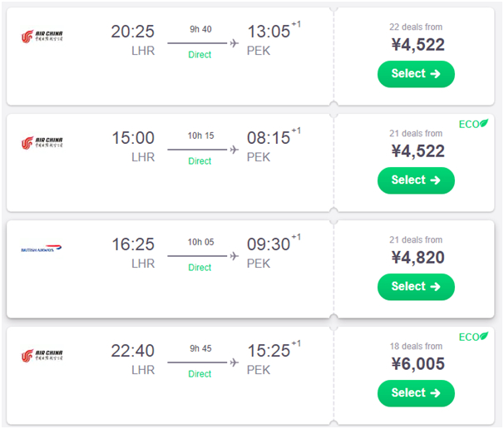Click the British Airways logo
504x429 pixels.
[x=42, y=249]
